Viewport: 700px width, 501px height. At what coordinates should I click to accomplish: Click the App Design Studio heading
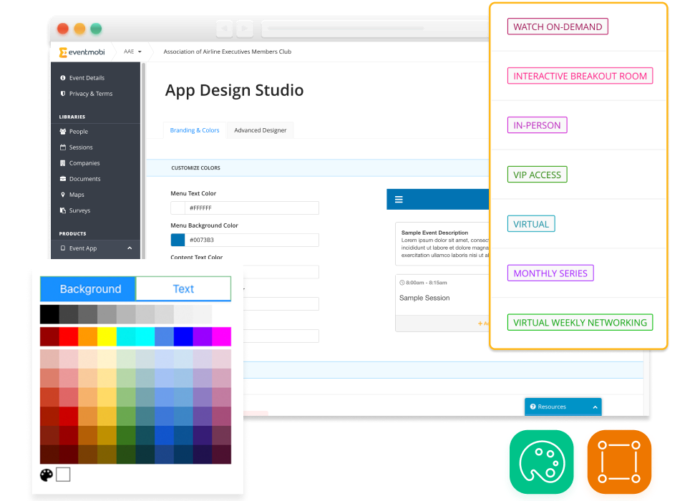coord(234,90)
